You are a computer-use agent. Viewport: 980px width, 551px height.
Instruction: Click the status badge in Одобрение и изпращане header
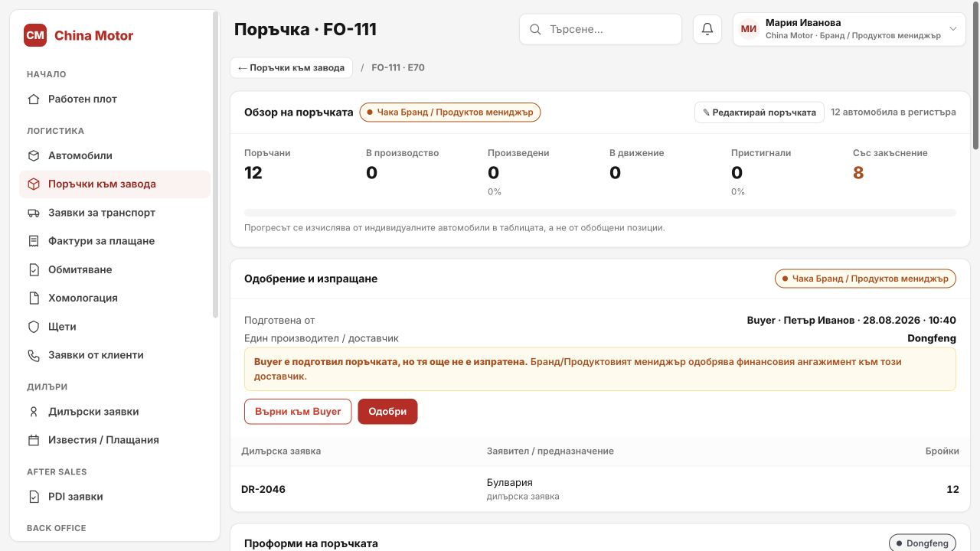point(866,279)
